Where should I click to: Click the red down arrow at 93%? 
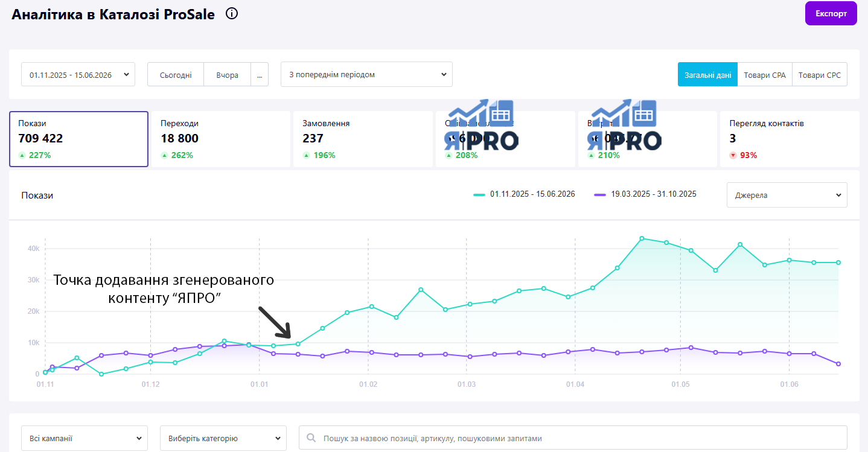point(733,155)
